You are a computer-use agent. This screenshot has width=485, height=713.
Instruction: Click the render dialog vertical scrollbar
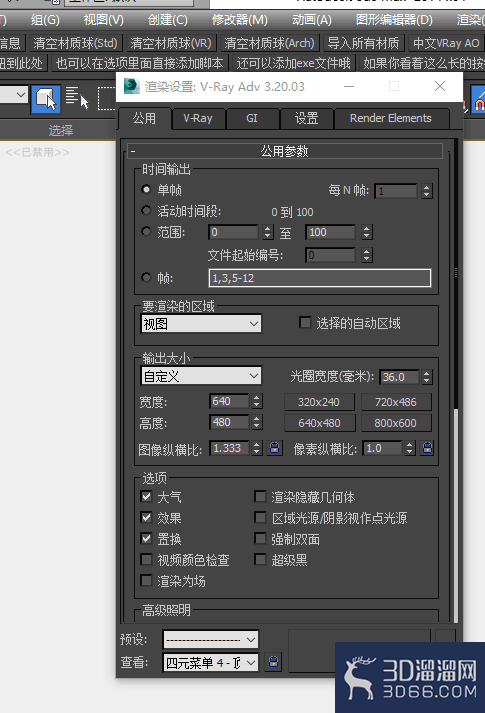pyautogui.click(x=455, y=382)
